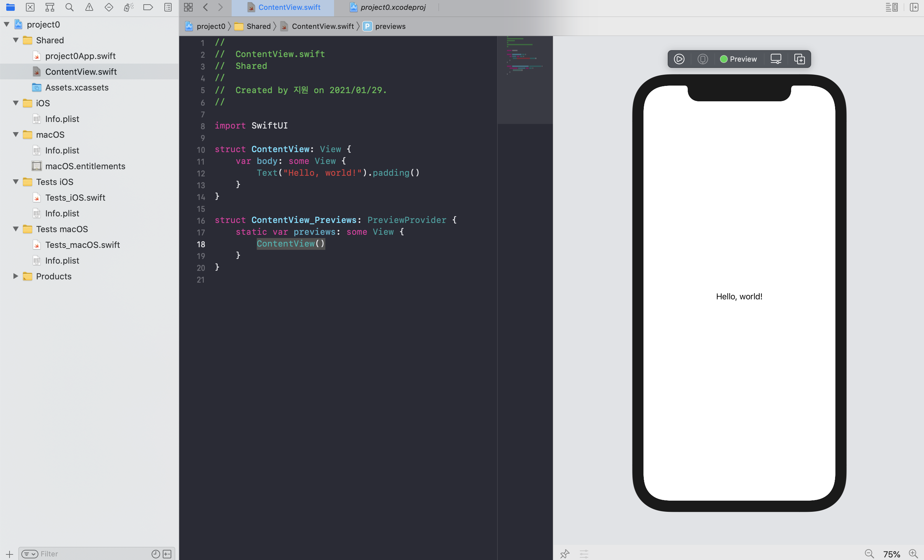Collapse the Shared folder
924x560 pixels.
point(16,40)
